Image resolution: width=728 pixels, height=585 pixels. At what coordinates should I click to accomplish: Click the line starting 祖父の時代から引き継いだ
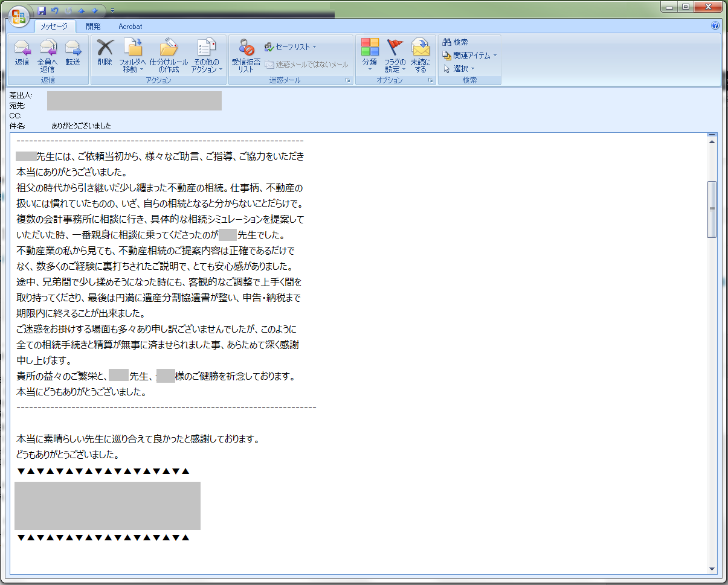[x=159, y=188]
